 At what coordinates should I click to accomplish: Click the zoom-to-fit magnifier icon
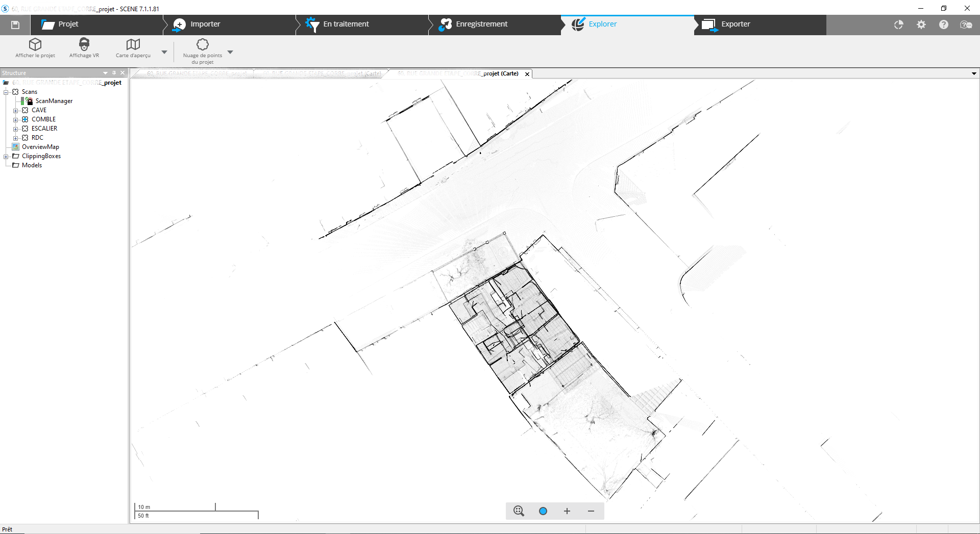point(519,511)
